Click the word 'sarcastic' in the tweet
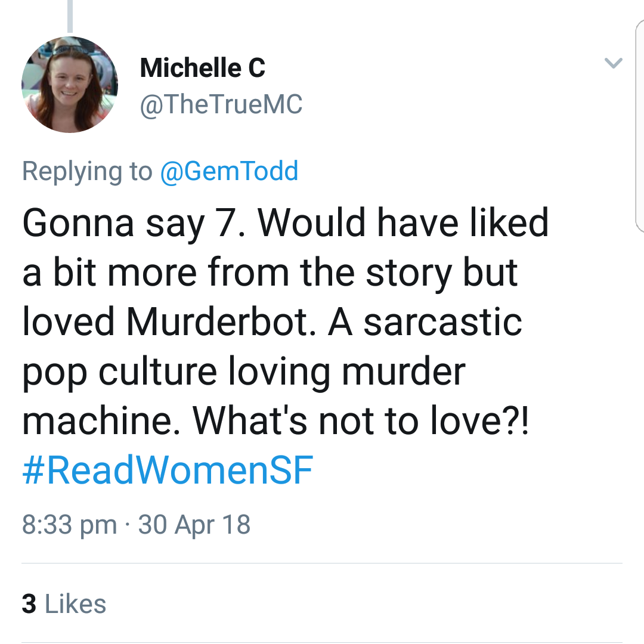644x644 pixels. tap(442, 321)
